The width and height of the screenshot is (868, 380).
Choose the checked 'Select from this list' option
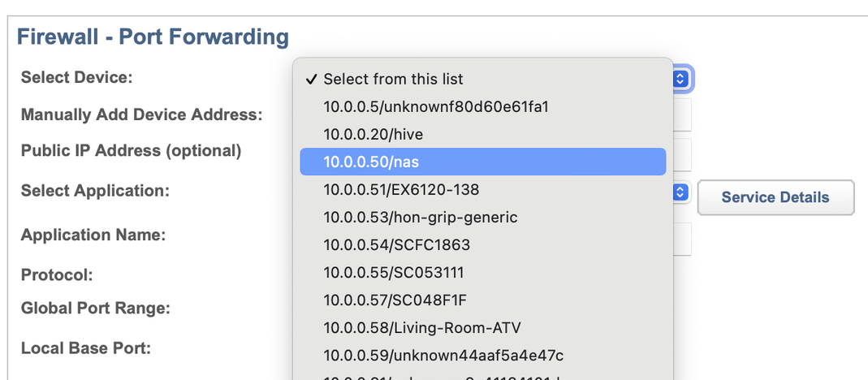tap(482, 79)
